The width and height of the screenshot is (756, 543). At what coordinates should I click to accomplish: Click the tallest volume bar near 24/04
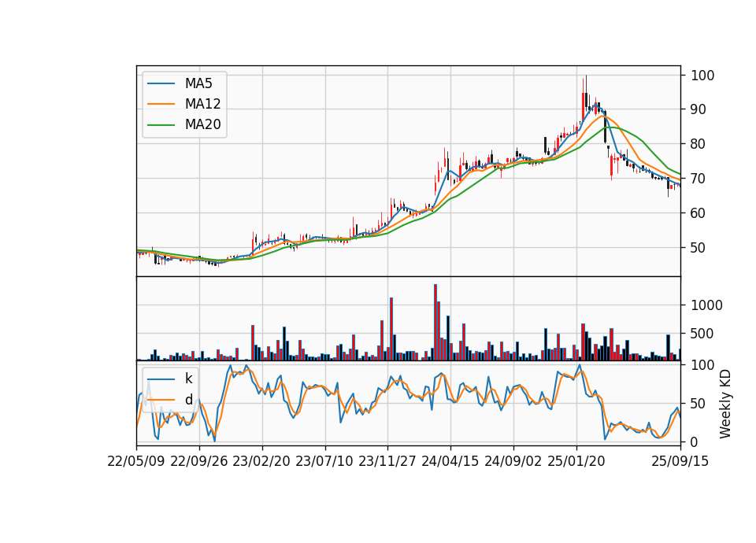click(x=435, y=322)
